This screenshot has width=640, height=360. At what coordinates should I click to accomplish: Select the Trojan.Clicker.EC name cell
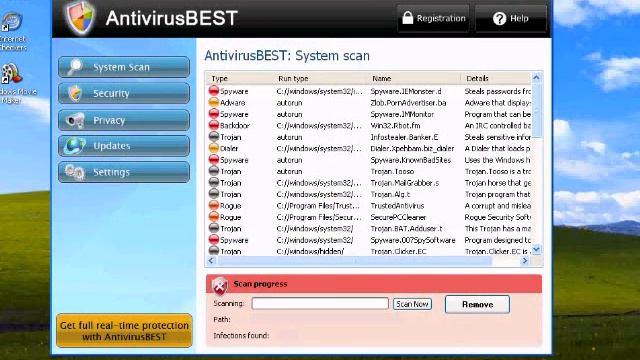[x=398, y=251]
